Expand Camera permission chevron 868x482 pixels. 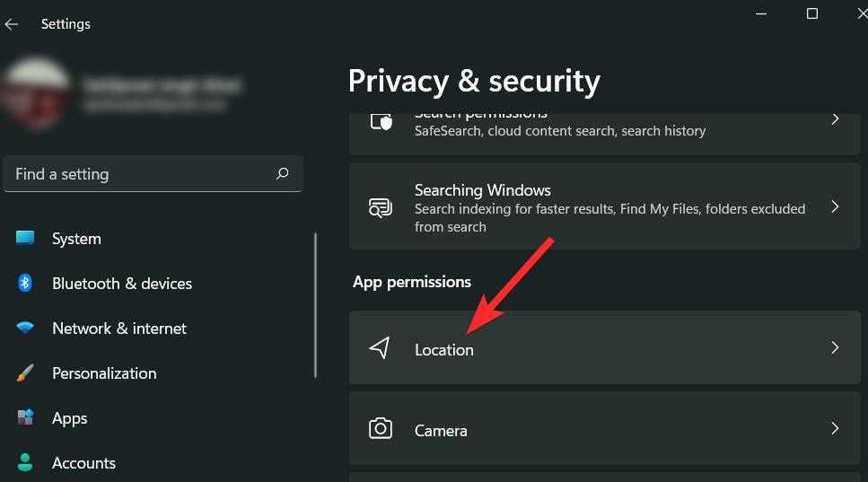coord(835,429)
